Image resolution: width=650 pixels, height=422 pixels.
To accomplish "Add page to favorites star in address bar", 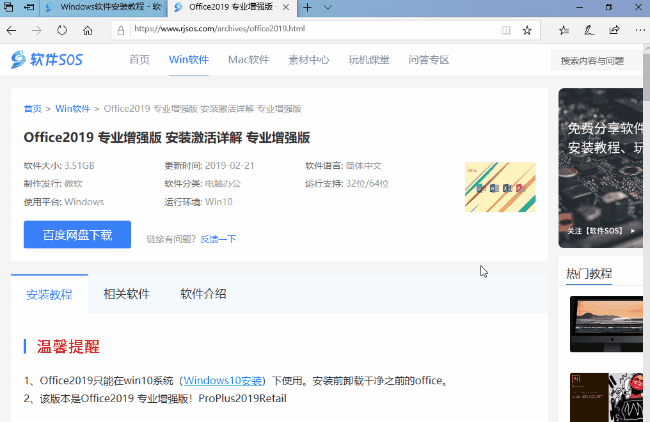I will (527, 30).
